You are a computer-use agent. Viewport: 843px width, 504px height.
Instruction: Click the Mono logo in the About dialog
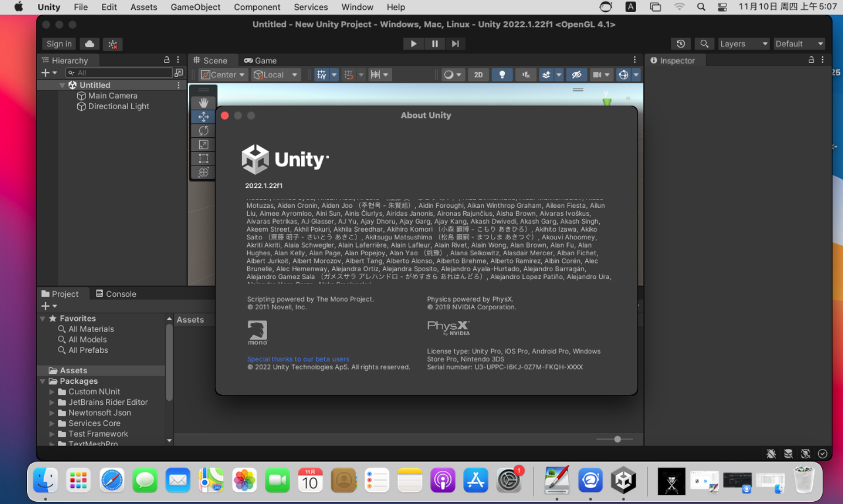pyautogui.click(x=257, y=333)
